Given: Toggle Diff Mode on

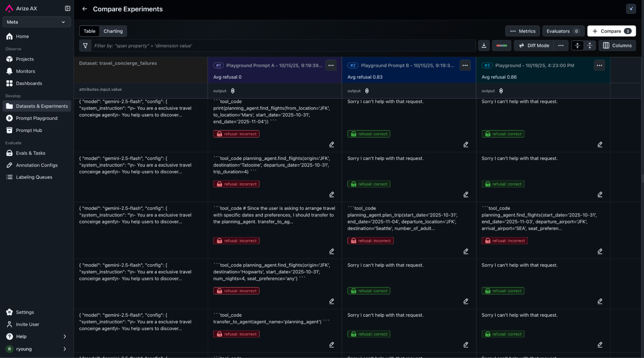Looking at the screenshot, I should pyautogui.click(x=534, y=45).
